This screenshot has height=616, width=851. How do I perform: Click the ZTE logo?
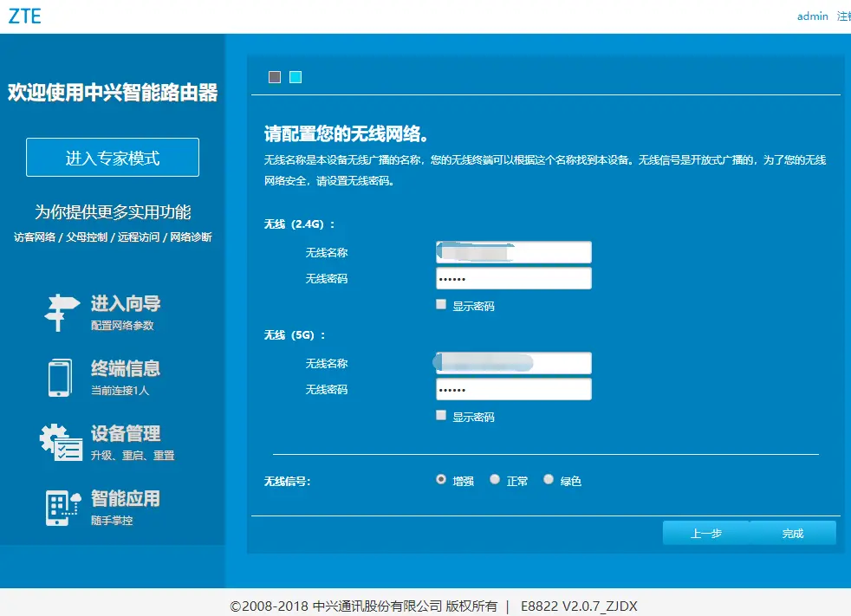(x=25, y=16)
